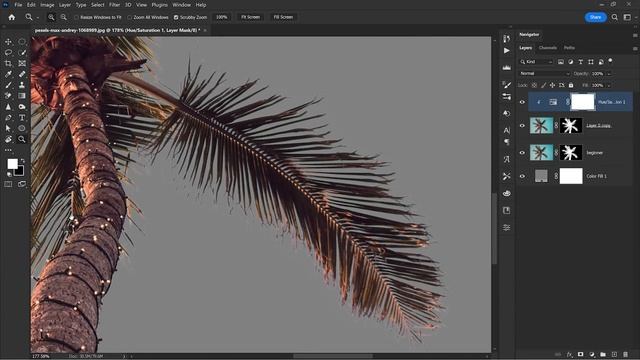Select the Path Selection arrow tool
Screen dimensions: 640x360
(x=8, y=128)
